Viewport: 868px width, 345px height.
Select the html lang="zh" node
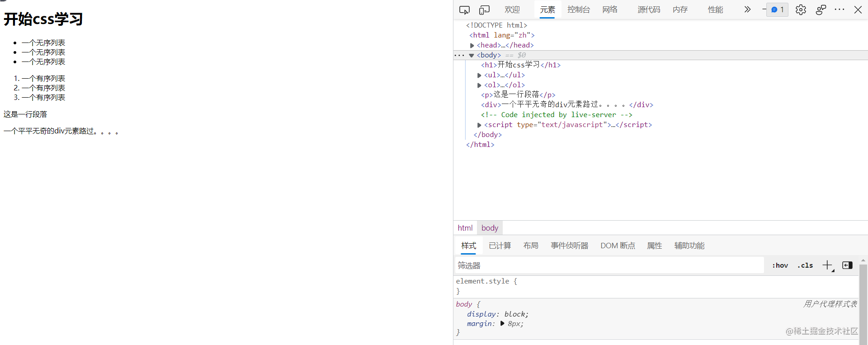click(502, 35)
